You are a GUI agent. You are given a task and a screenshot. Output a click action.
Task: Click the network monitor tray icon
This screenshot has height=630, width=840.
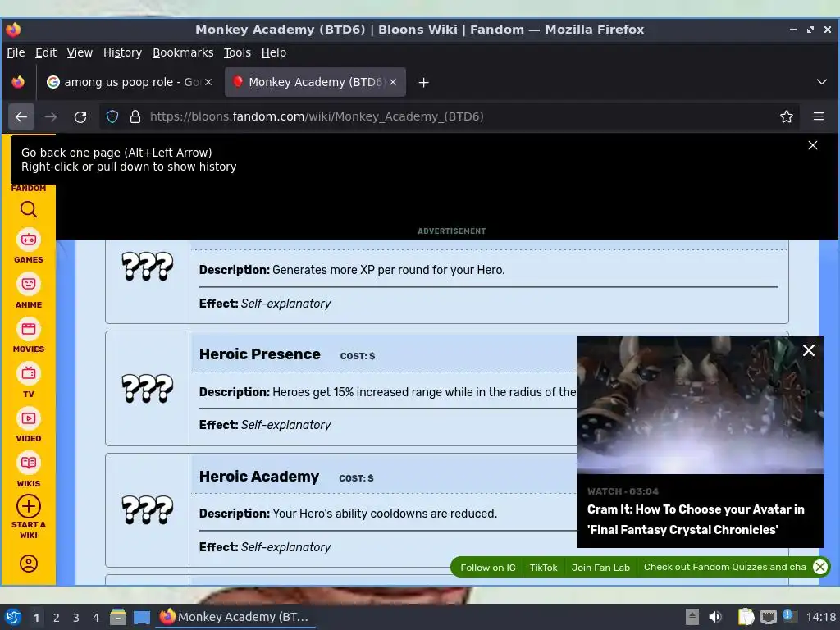click(x=768, y=617)
